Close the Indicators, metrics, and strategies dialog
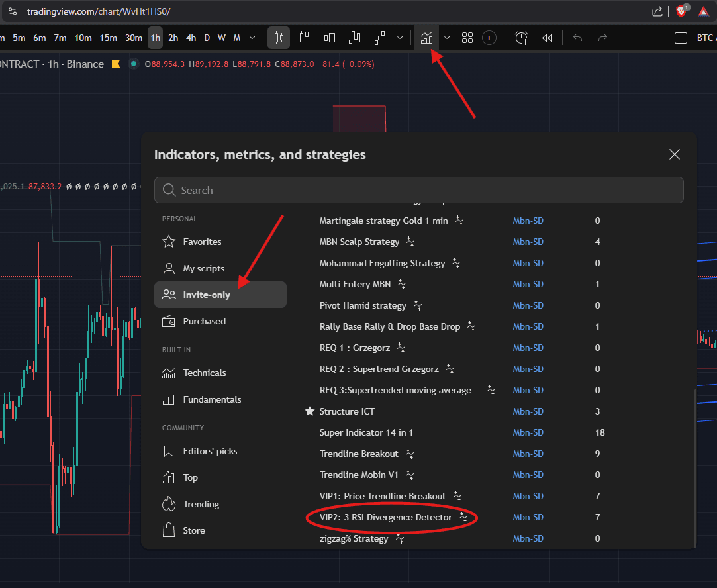The image size is (717, 588). tap(675, 154)
